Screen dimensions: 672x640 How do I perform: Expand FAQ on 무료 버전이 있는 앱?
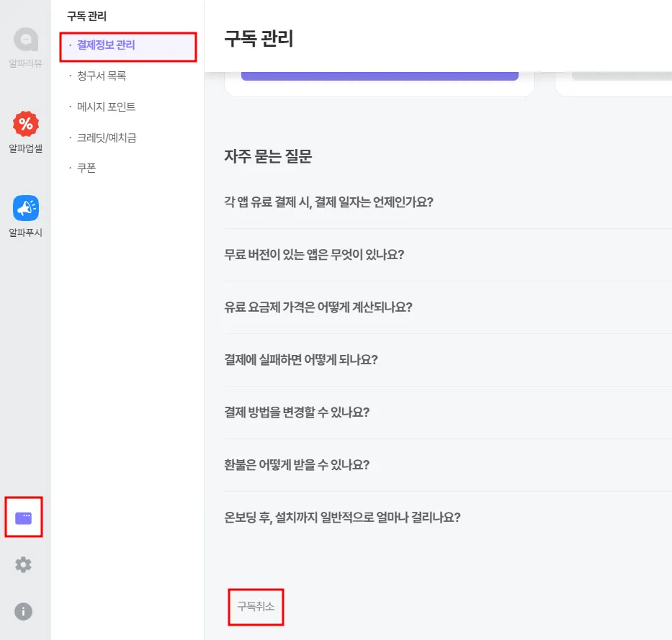448,255
